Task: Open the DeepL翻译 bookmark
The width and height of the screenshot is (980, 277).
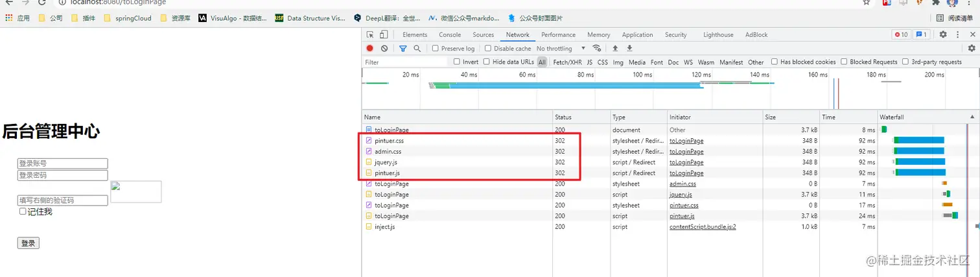Action: click(x=388, y=18)
